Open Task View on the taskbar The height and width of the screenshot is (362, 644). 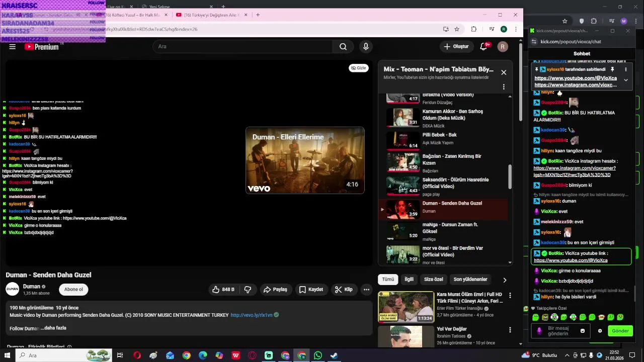pyautogui.click(x=120, y=355)
